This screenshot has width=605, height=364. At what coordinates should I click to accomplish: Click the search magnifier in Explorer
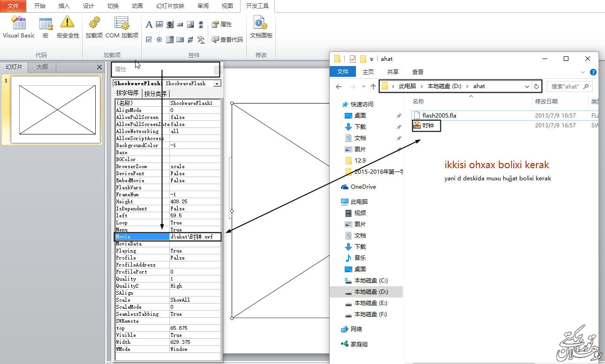[x=586, y=87]
